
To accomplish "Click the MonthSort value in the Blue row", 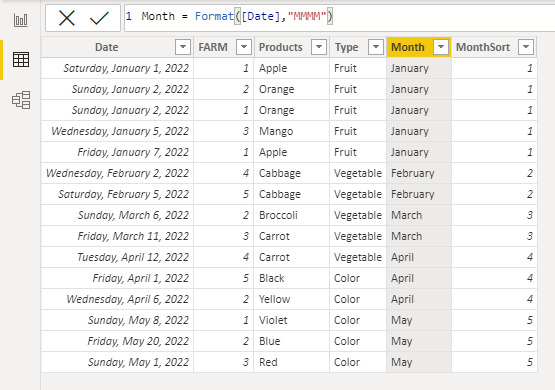I will [494, 341].
